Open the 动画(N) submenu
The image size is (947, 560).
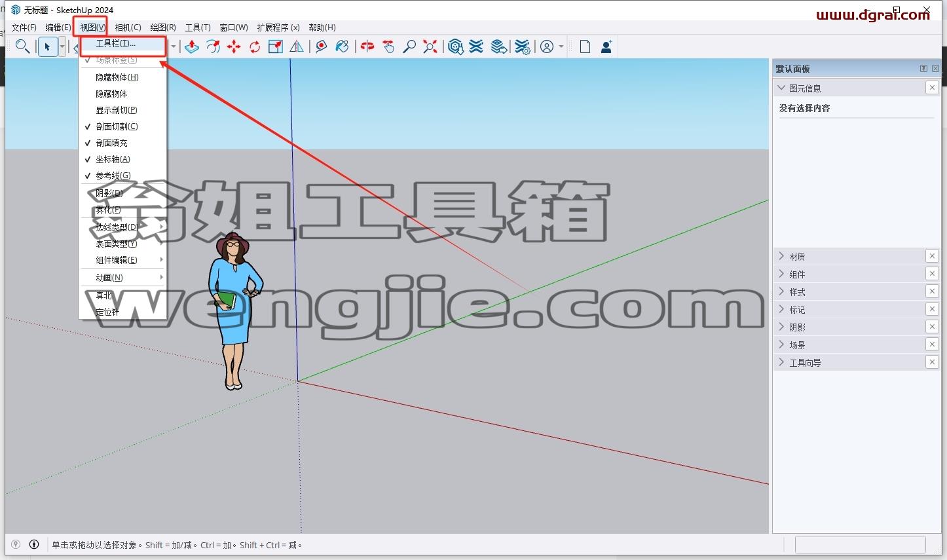click(123, 278)
